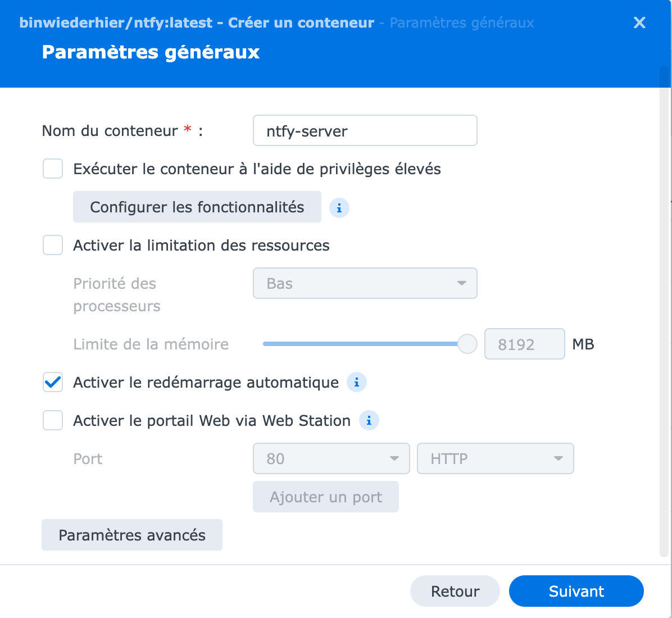Image resolution: width=672 pixels, height=618 pixels.
Task: Uncheck Activer le redémarrage automatique
Action: pyautogui.click(x=53, y=382)
